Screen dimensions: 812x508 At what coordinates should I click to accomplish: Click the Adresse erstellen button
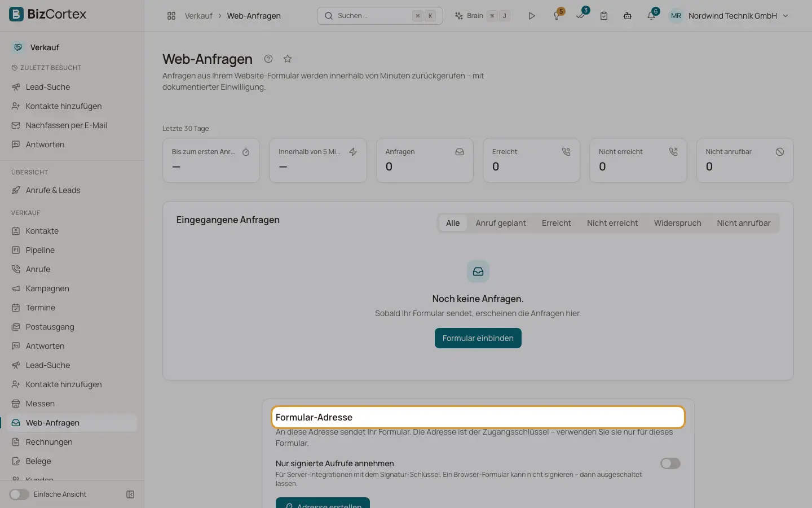[323, 503]
